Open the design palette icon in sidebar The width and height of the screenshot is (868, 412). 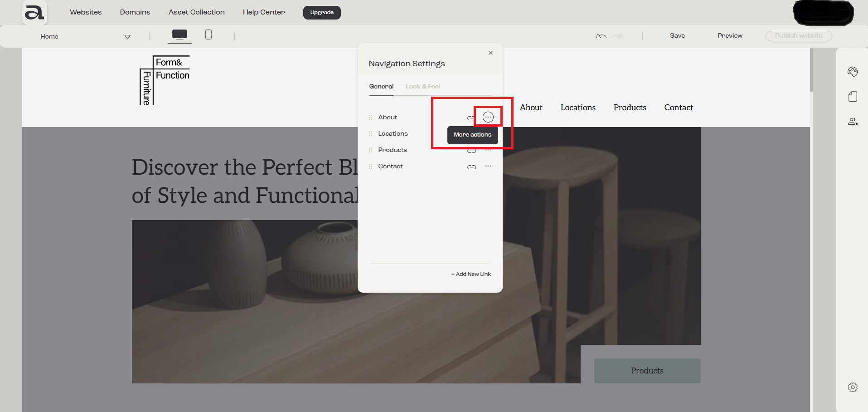pyautogui.click(x=853, y=71)
